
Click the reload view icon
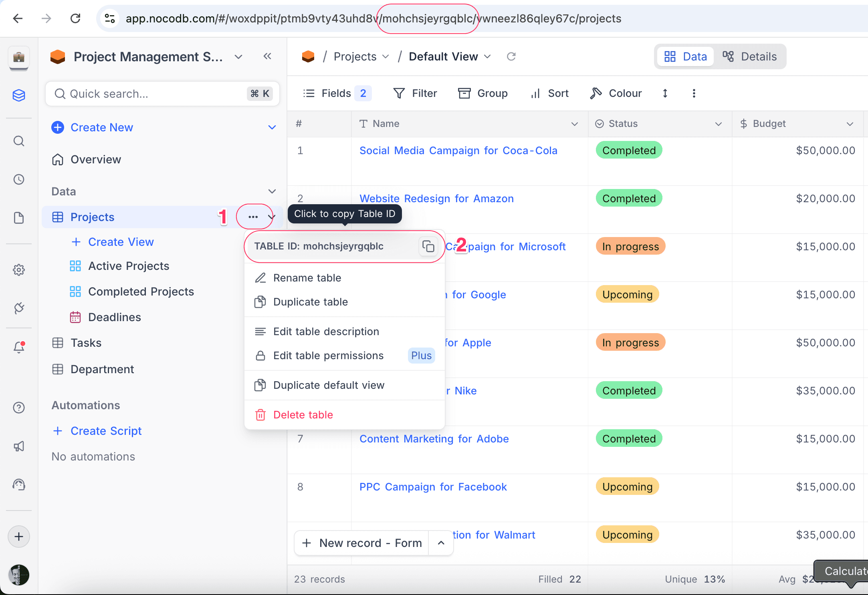(511, 56)
